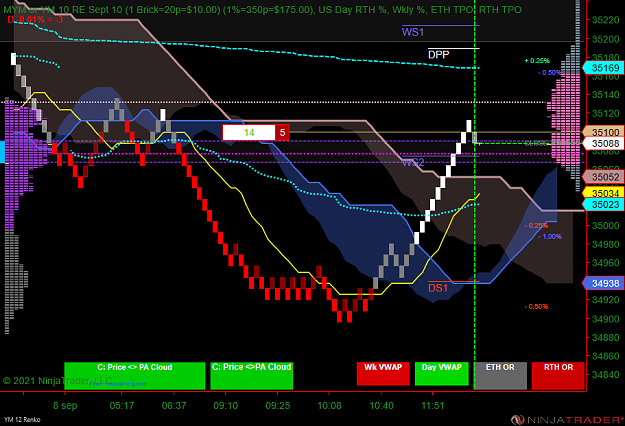Click the right C: Price <>PA Cloud box
The height and width of the screenshot is (426, 625).
(252, 375)
